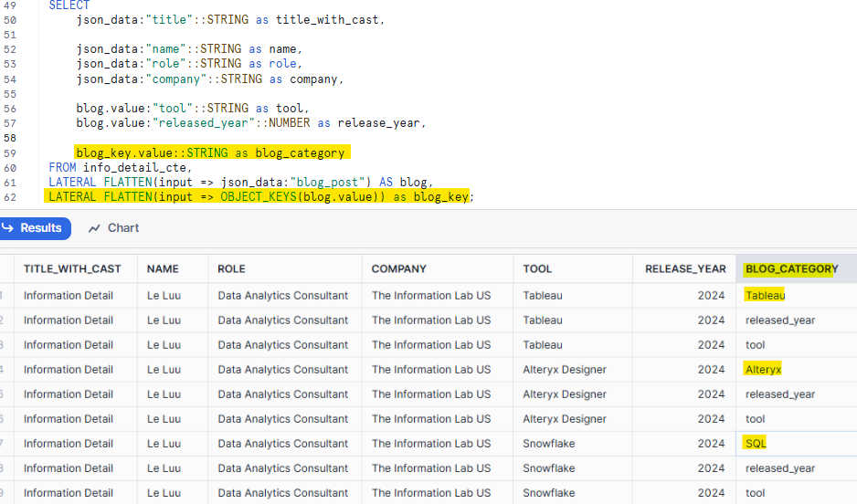The height and width of the screenshot is (504, 857).
Task: Open the Chart view tab
Action: pyautogui.click(x=113, y=228)
